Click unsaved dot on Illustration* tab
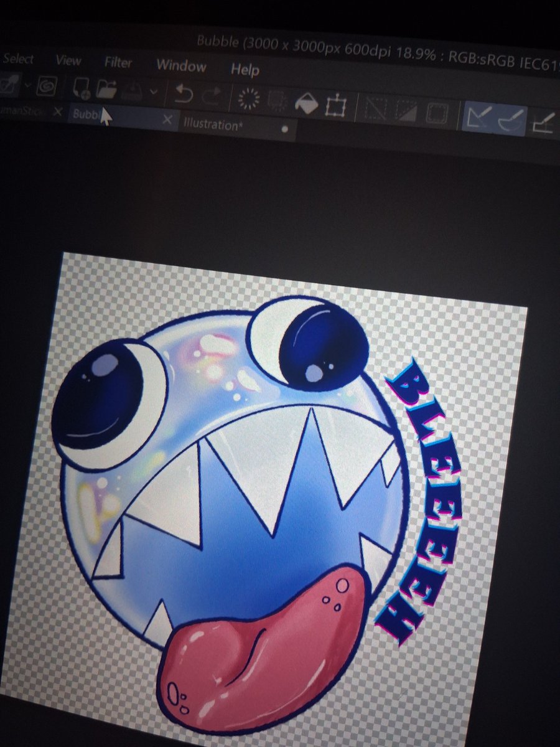This screenshot has height=747, width=560. (285, 129)
